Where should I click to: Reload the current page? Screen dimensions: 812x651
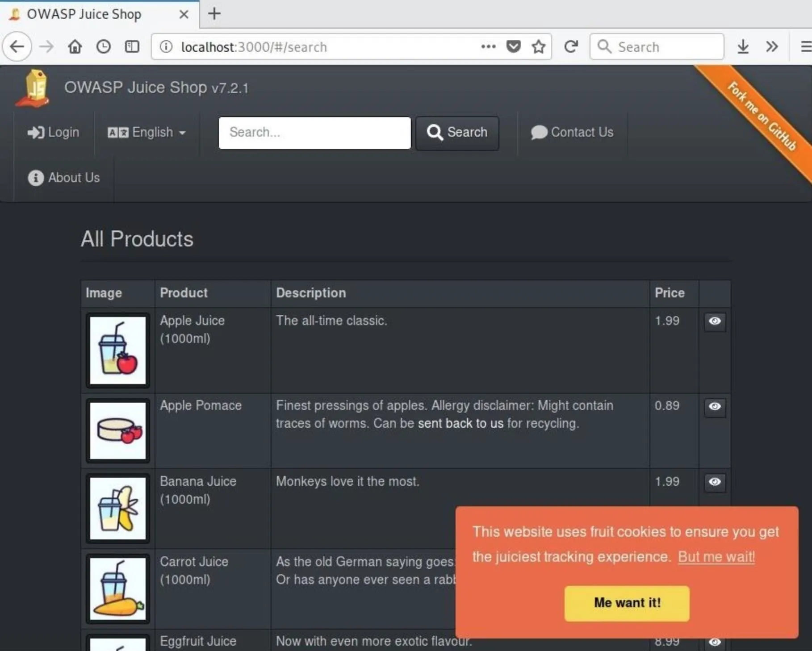click(x=571, y=46)
